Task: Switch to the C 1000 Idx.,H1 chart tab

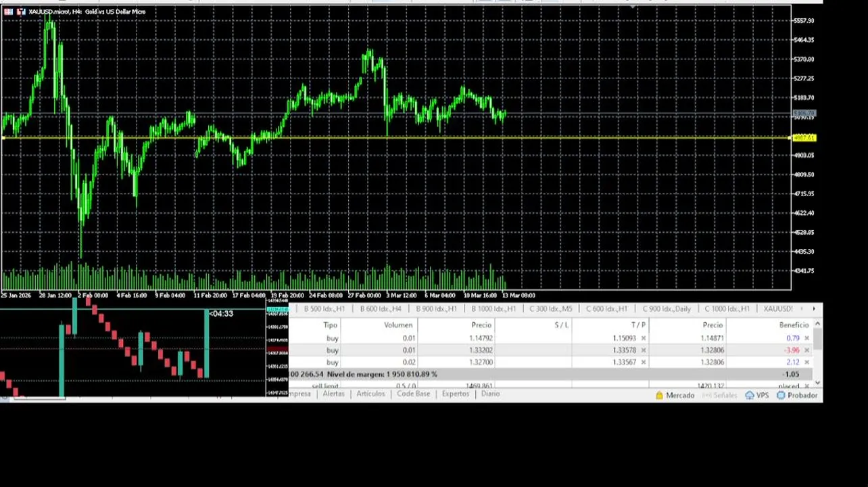Action: 727,308
